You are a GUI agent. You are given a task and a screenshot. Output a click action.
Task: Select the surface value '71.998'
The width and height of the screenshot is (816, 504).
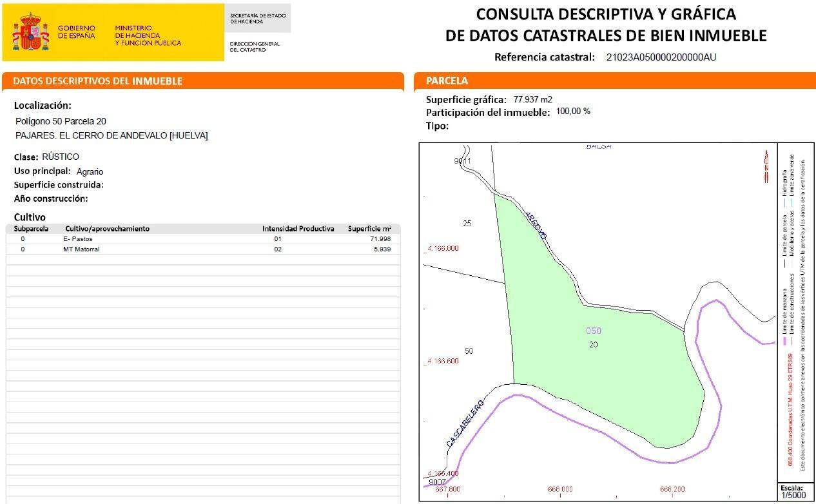tap(380, 239)
